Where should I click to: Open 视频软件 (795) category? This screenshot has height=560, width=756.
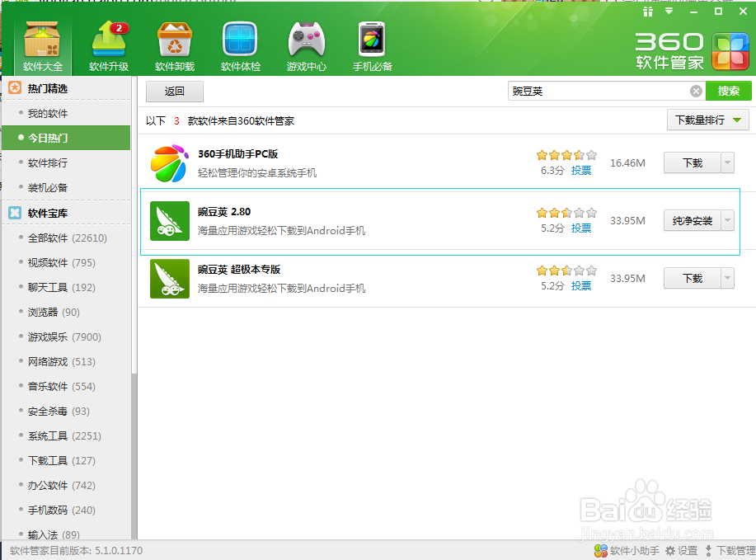pyautogui.click(x=66, y=262)
